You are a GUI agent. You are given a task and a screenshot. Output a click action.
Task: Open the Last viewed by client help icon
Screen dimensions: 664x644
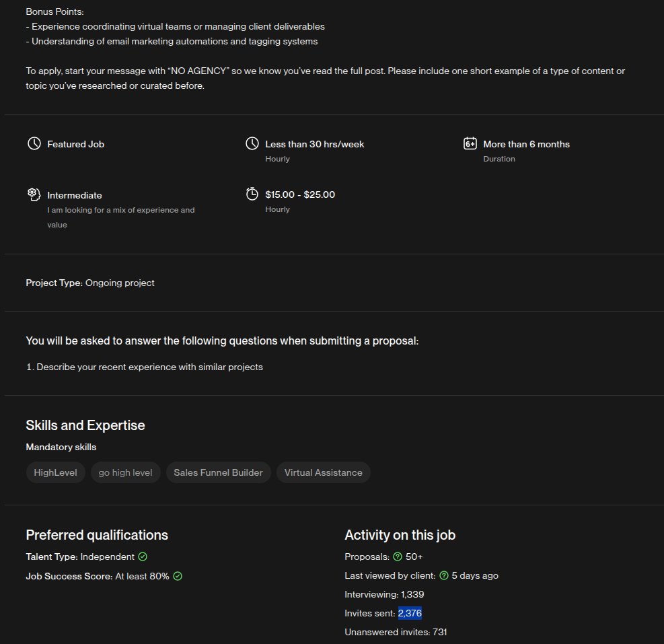[444, 576]
